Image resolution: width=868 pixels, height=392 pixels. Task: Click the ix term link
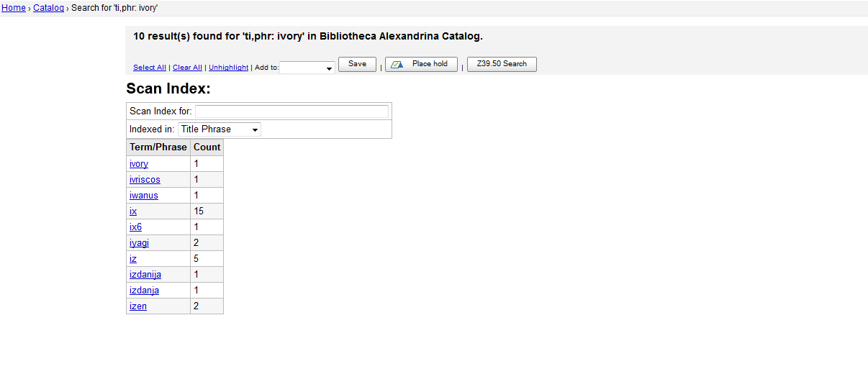[133, 211]
